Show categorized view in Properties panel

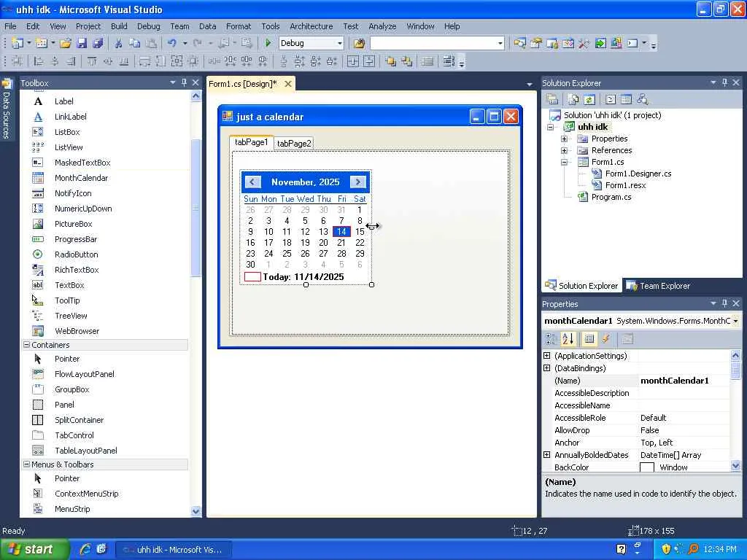click(551, 339)
